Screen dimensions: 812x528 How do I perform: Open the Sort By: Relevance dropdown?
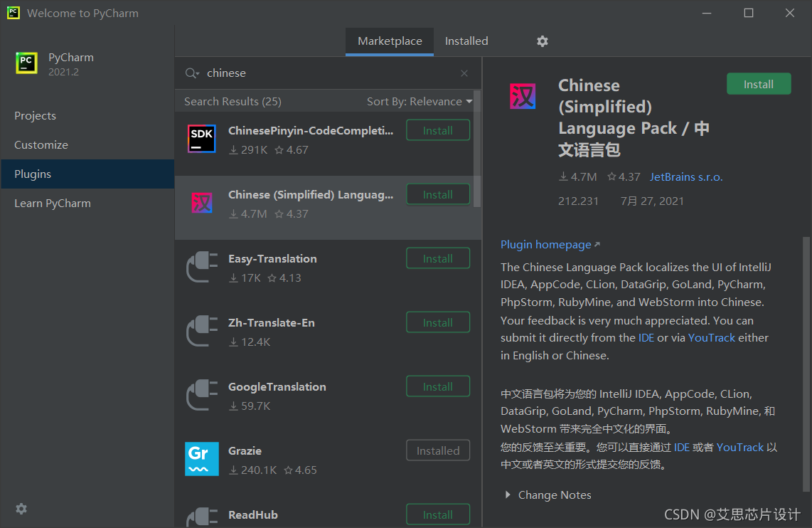click(x=420, y=102)
